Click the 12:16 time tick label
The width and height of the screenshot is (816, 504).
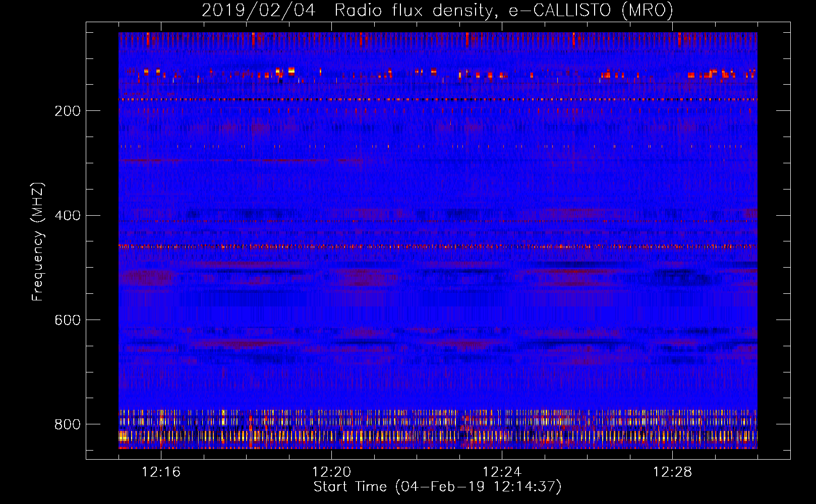click(161, 472)
